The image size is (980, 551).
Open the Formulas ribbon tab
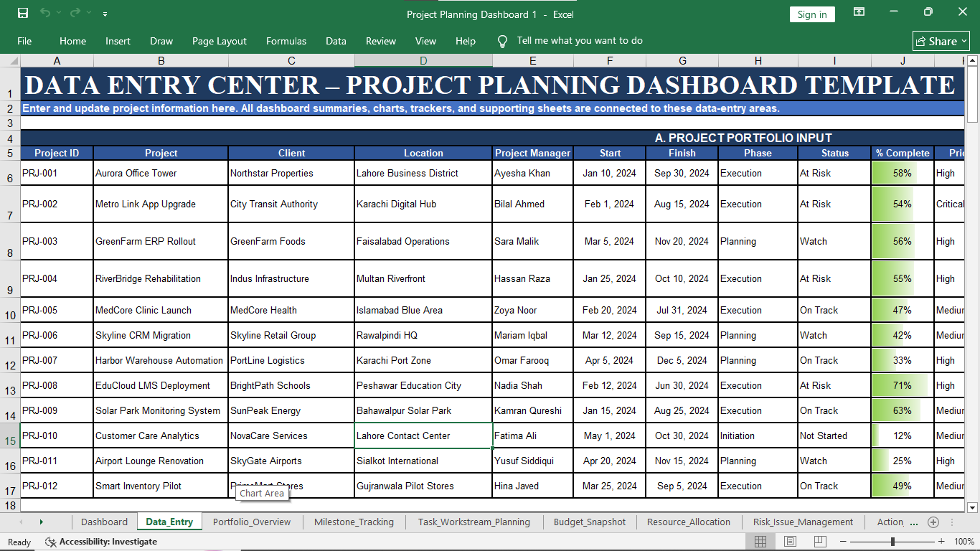click(286, 41)
